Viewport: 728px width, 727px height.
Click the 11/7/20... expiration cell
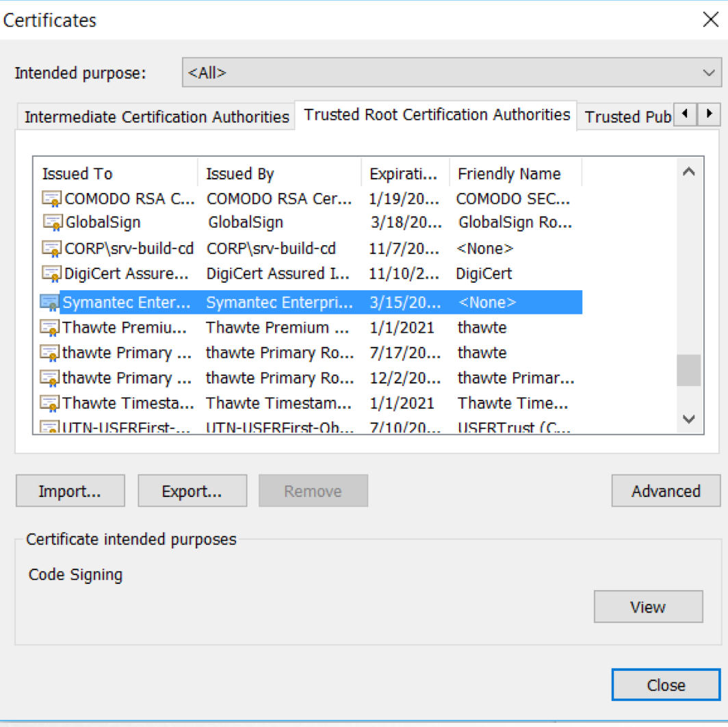point(404,249)
